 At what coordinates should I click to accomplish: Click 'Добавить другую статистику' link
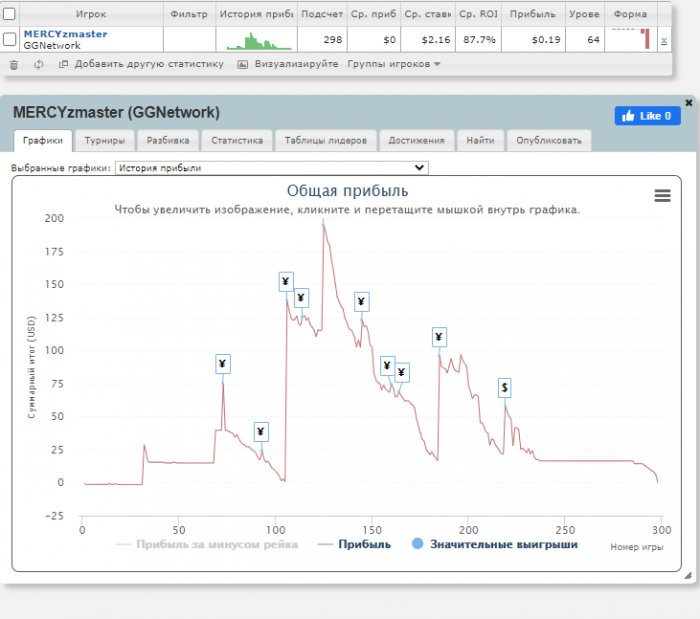point(140,64)
